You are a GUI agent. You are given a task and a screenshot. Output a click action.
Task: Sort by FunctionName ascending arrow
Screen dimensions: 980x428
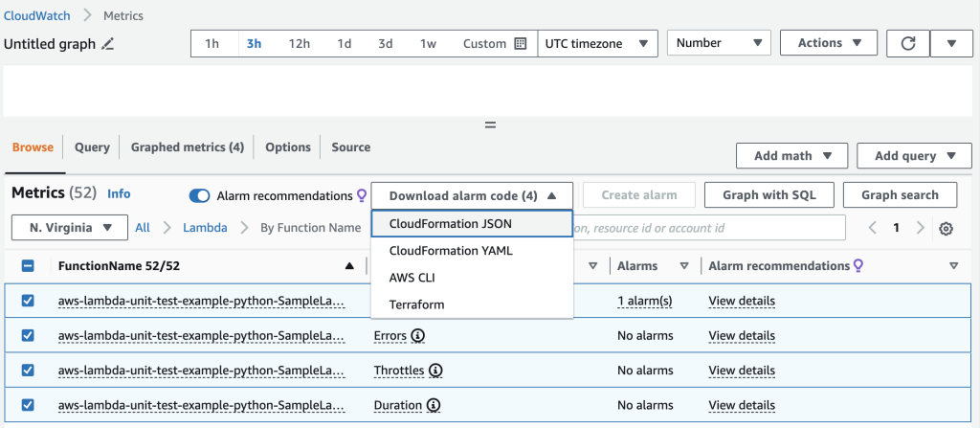[x=349, y=266]
